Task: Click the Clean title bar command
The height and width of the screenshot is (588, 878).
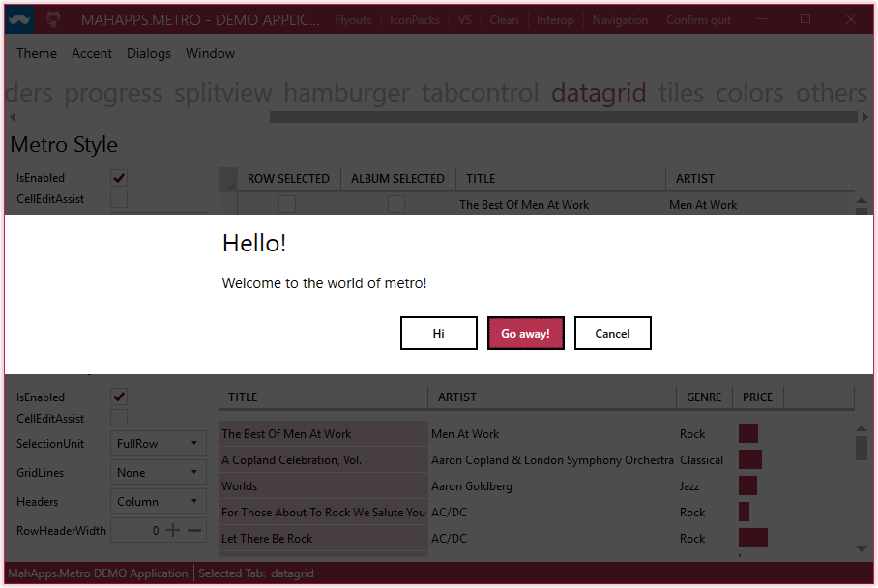Action: (x=504, y=20)
